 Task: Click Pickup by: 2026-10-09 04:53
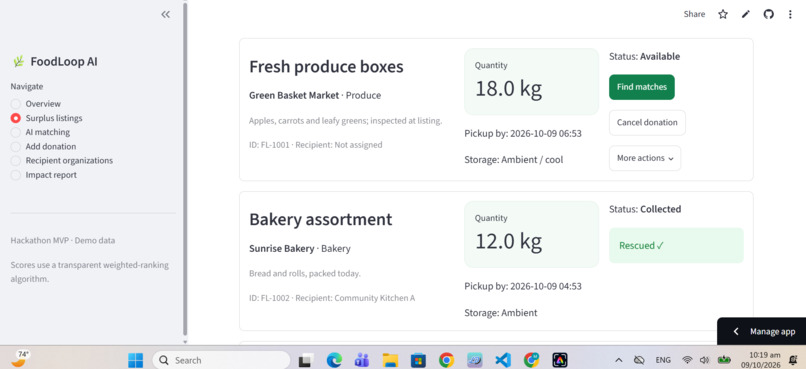pos(523,286)
